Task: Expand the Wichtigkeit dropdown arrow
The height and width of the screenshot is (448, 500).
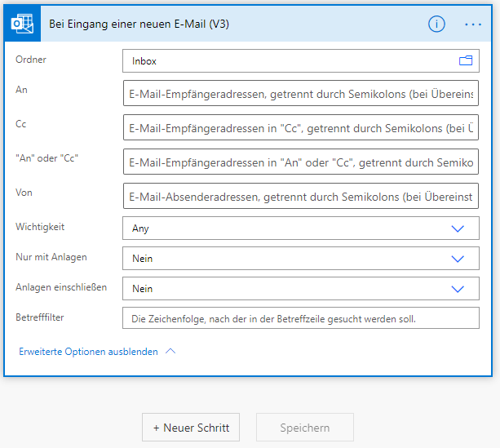Action: 458,228
